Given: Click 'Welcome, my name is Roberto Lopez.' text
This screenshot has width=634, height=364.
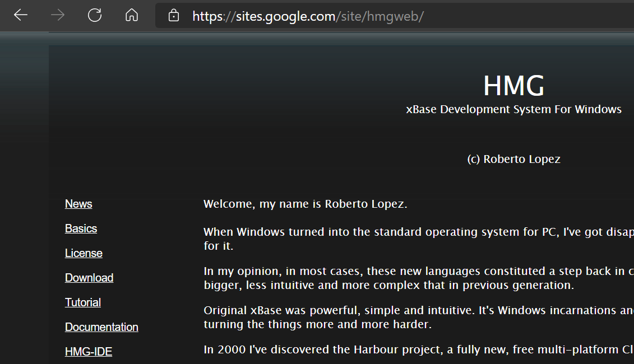Looking at the screenshot, I should click(306, 204).
